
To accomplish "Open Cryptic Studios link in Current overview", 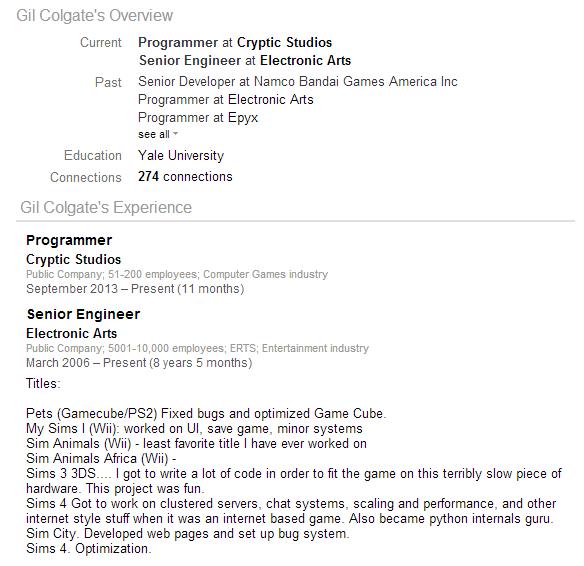I will pos(284,42).
